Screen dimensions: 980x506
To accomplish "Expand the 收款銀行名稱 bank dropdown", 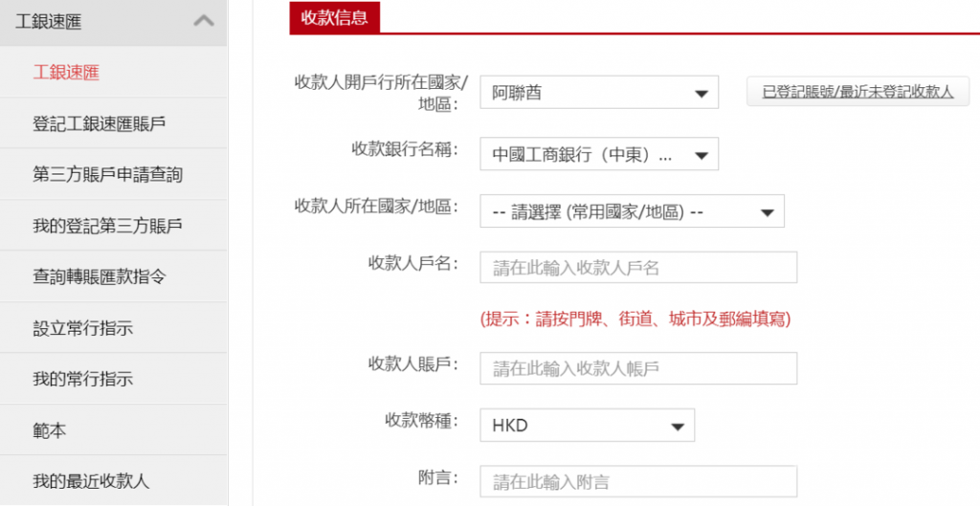I will [599, 154].
